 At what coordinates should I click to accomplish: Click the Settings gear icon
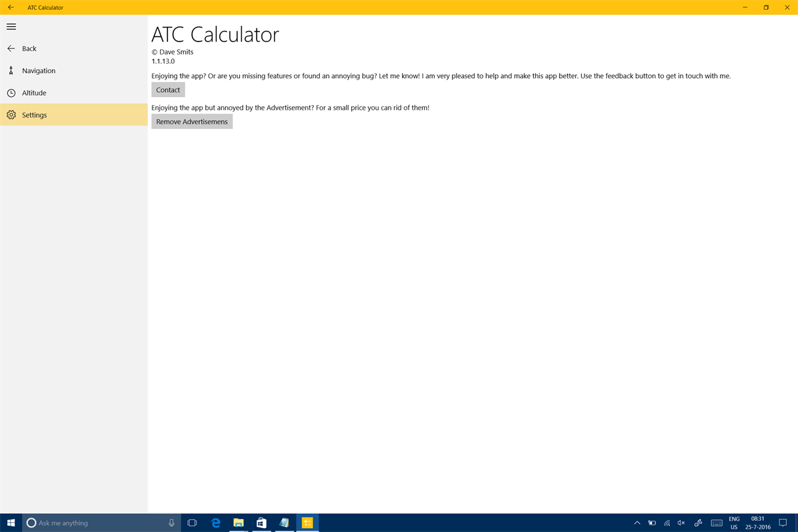click(x=11, y=115)
